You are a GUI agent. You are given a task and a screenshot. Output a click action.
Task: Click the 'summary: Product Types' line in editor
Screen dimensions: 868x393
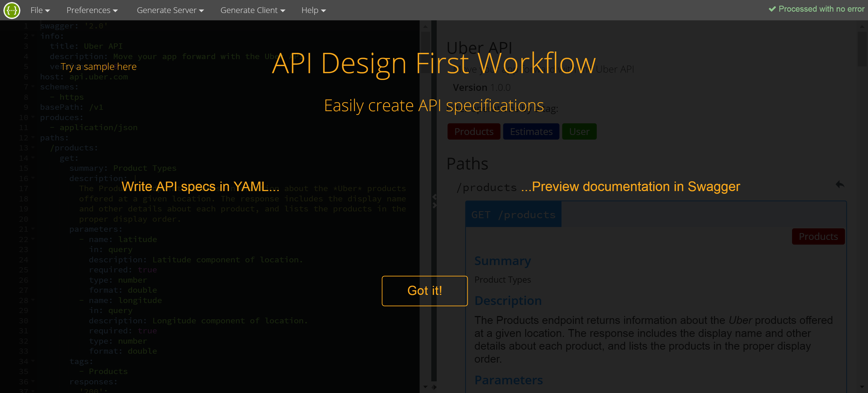(123, 168)
